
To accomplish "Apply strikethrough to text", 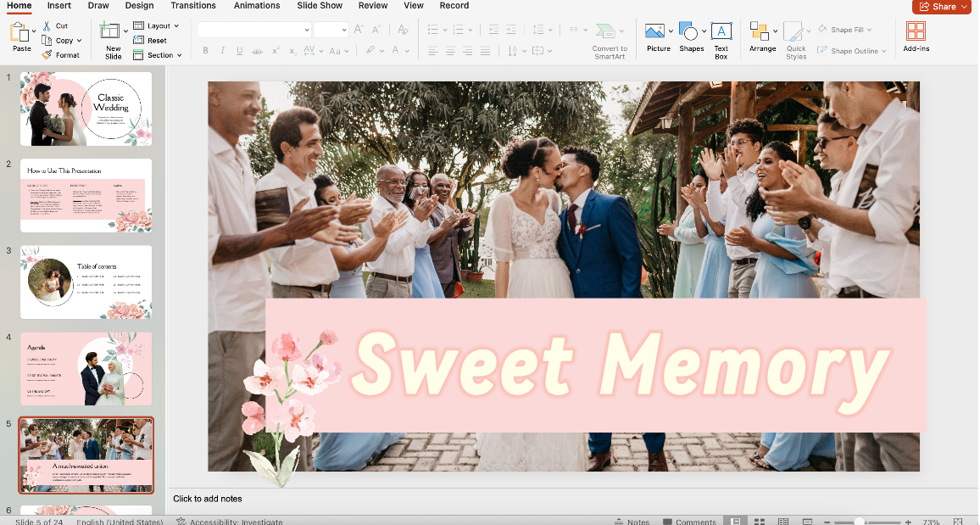I will (x=257, y=50).
